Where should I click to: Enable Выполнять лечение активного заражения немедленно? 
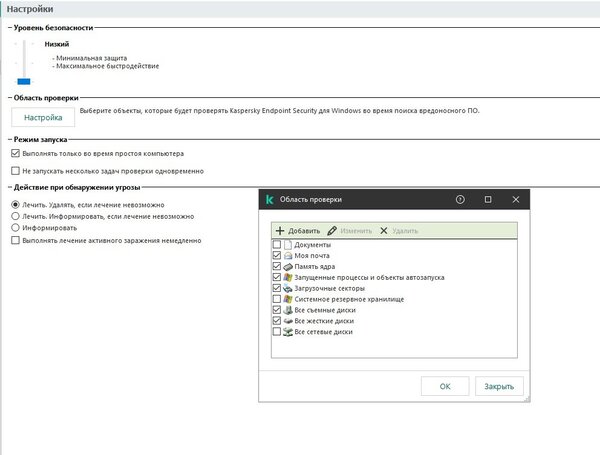coord(15,240)
